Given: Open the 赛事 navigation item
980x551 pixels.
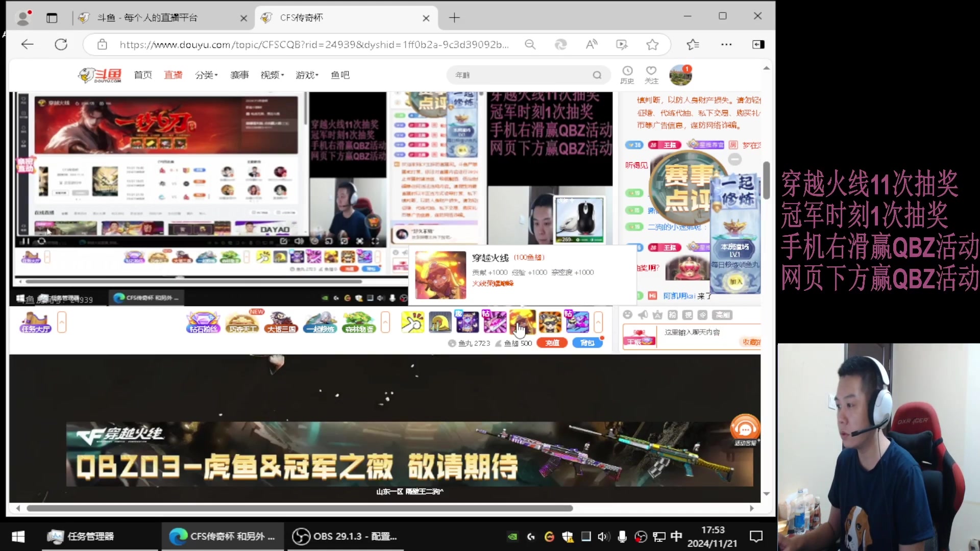Looking at the screenshot, I should tap(239, 75).
